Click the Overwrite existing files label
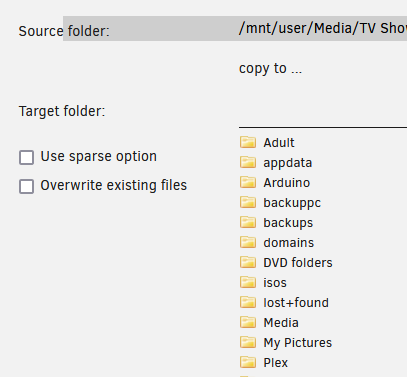The width and height of the screenshot is (407, 377). [114, 185]
